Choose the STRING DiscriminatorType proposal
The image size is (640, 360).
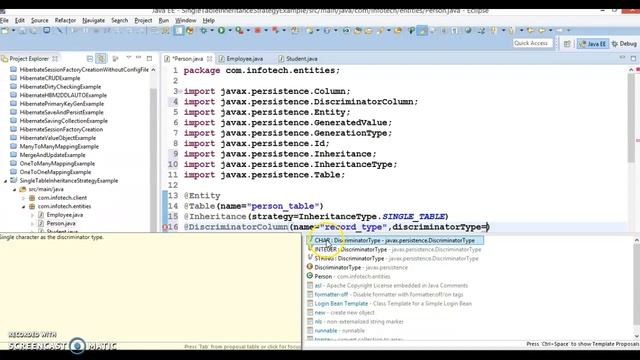(393, 258)
